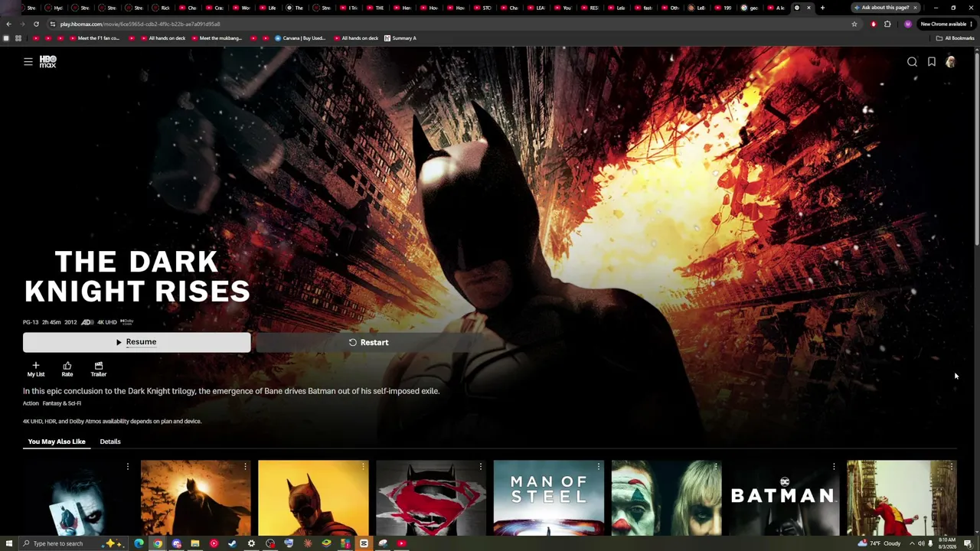This screenshot has width=980, height=551.
Task: Switch to the Details tab
Action: coord(110,442)
